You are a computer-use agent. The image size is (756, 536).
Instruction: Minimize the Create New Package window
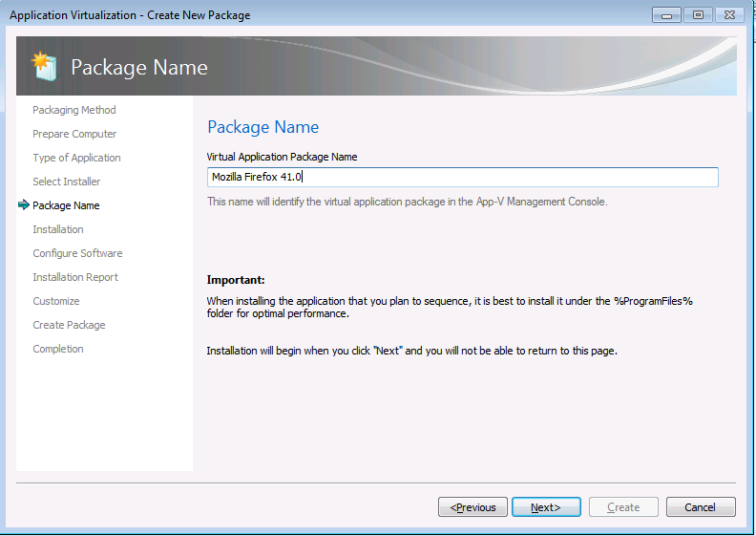pos(666,15)
